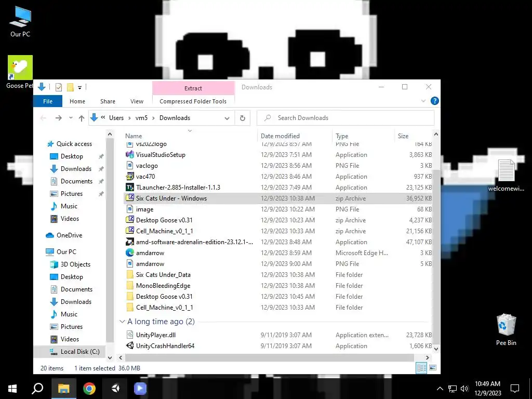The height and width of the screenshot is (399, 532).
Task: Click the pink Extract contextual tab
Action: (x=193, y=88)
